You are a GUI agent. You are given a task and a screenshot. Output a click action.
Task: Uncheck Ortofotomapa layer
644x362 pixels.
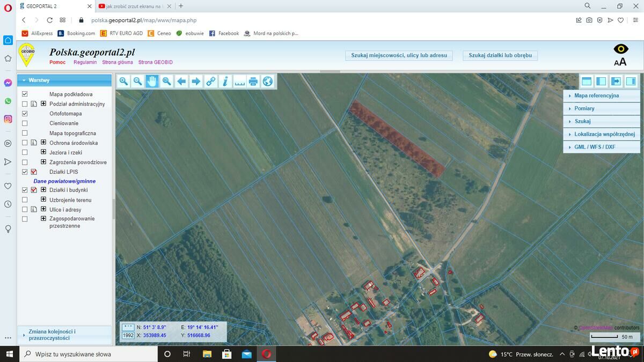(25, 114)
